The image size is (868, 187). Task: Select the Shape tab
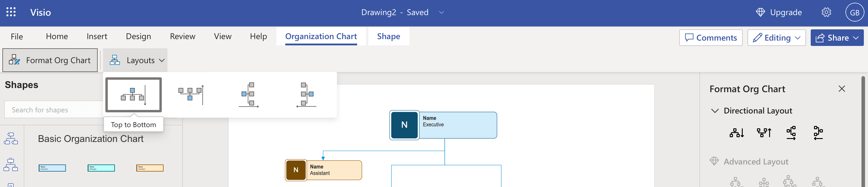coord(389,36)
